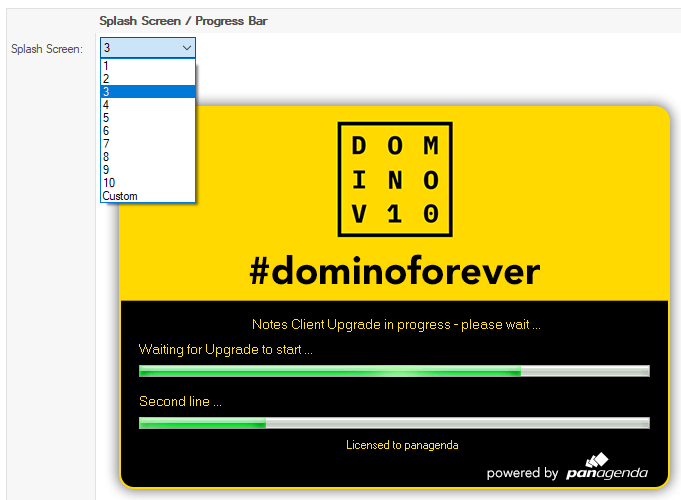The height and width of the screenshot is (500, 681).
Task: Click the Licensed to panagenda text
Action: point(402,445)
